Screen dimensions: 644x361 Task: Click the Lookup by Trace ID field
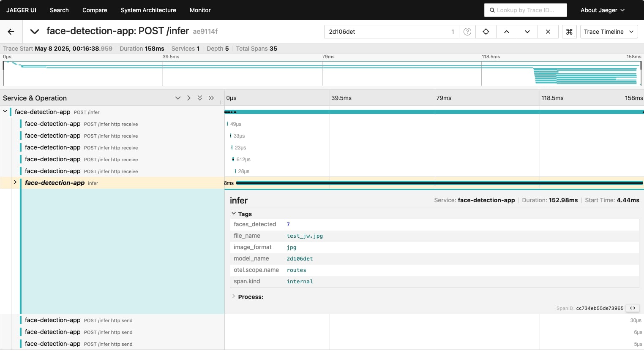(x=525, y=10)
